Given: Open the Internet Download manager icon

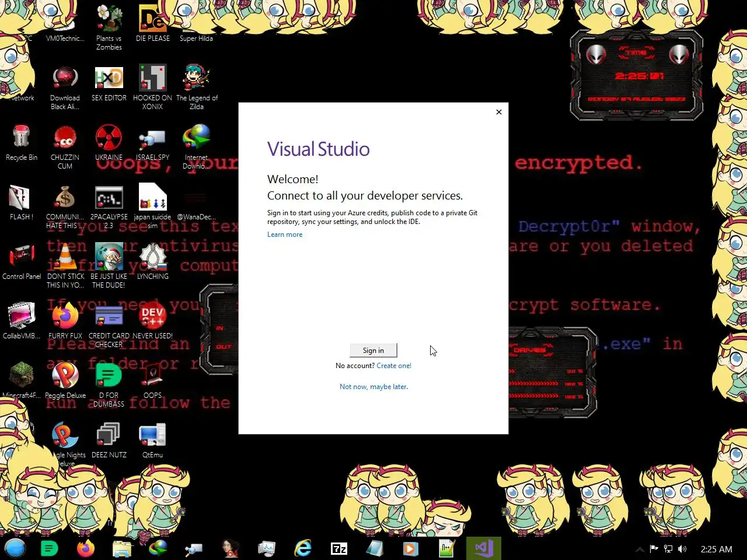Looking at the screenshot, I should tap(197, 147).
